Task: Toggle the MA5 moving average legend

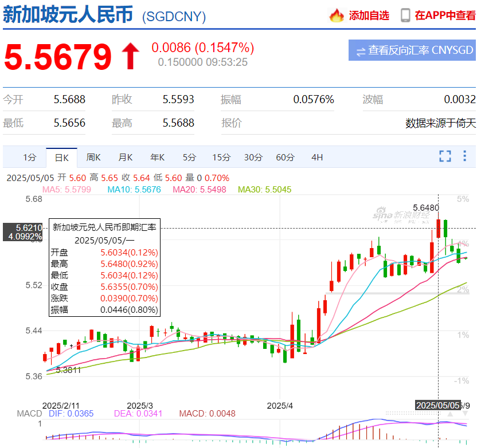Action: [x=65, y=189]
